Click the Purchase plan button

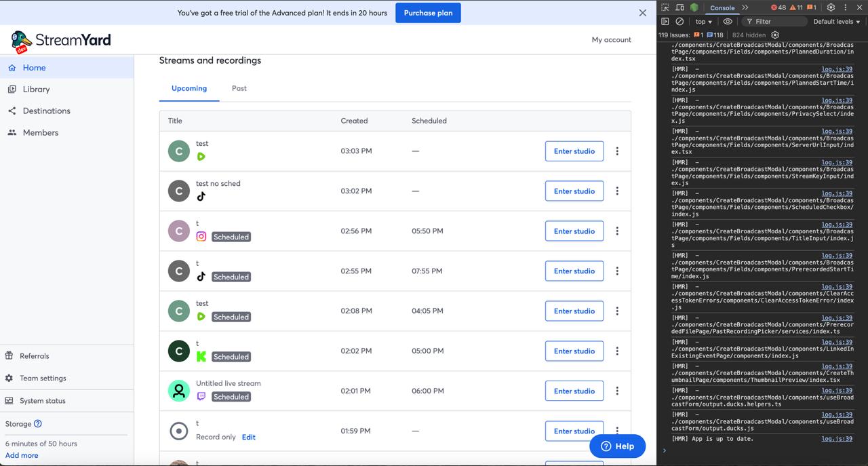428,13
